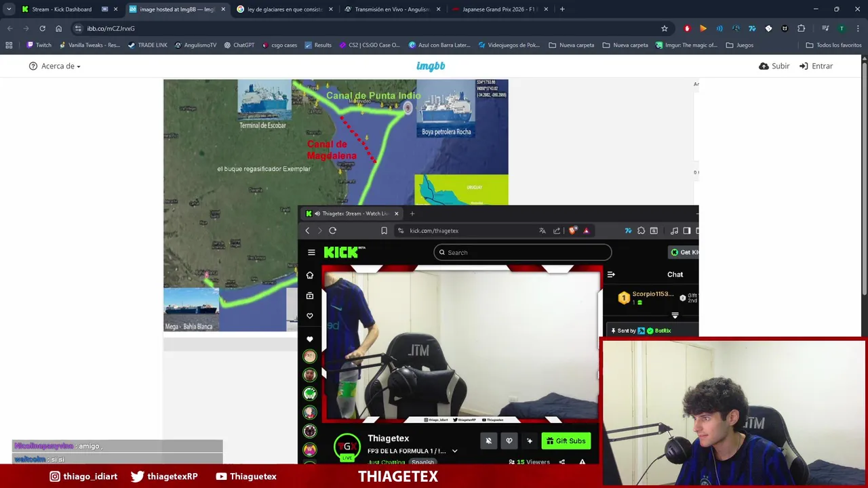Open the Results bookmark

pos(318,45)
